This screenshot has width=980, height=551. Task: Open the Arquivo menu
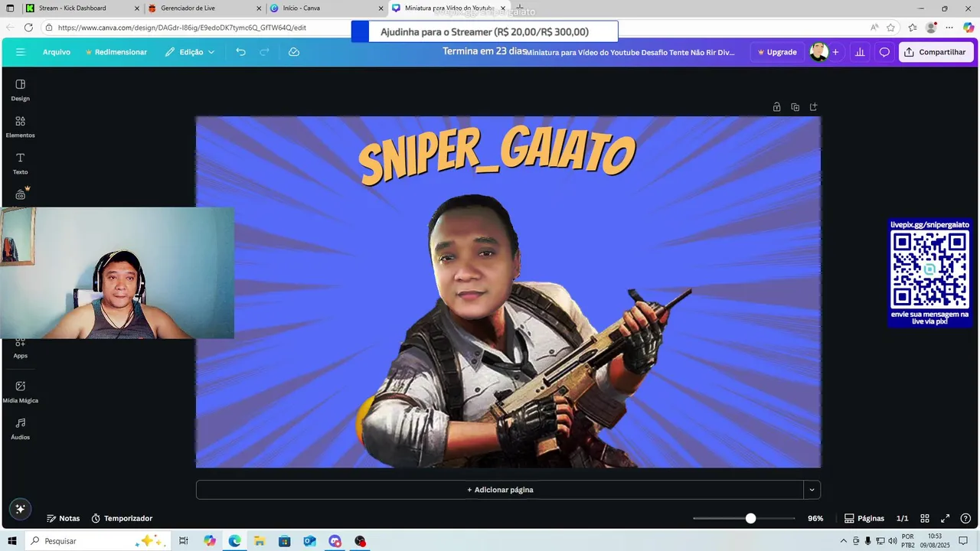(57, 52)
